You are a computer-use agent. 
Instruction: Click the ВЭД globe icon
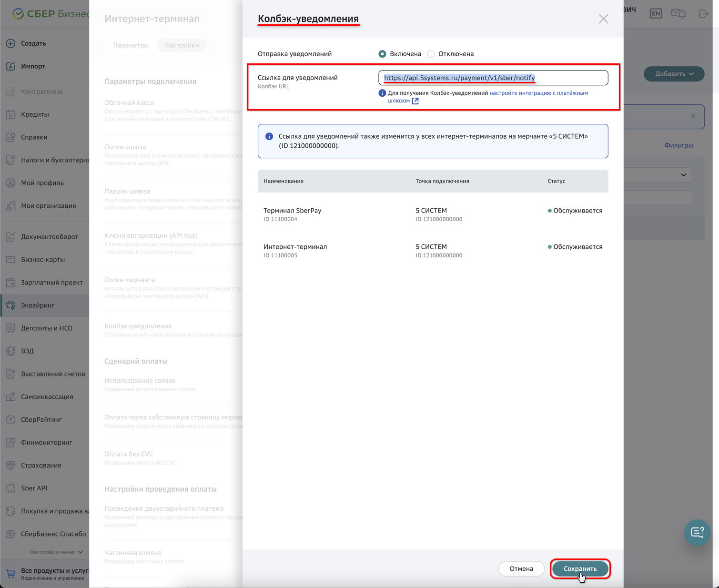point(10,351)
